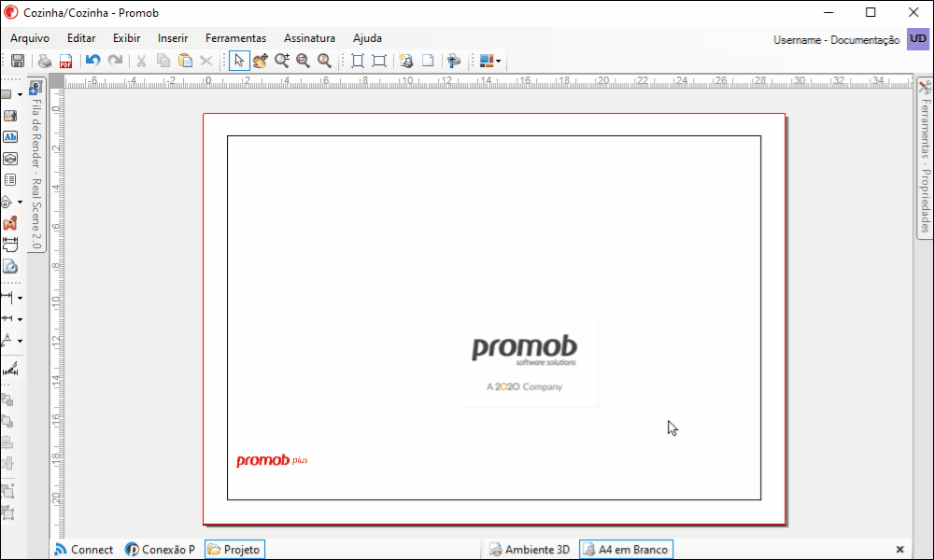Viewport: 934px width, 560px height.
Task: Click the blank page icon
Action: 428,61
